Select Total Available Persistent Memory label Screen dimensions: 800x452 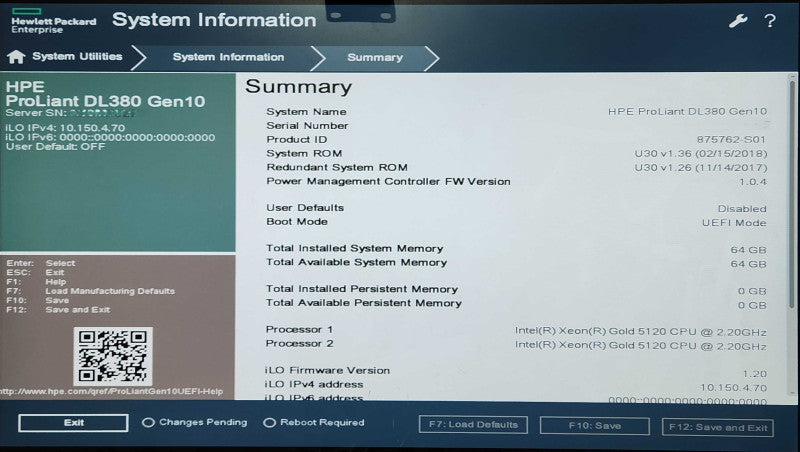pos(363,303)
